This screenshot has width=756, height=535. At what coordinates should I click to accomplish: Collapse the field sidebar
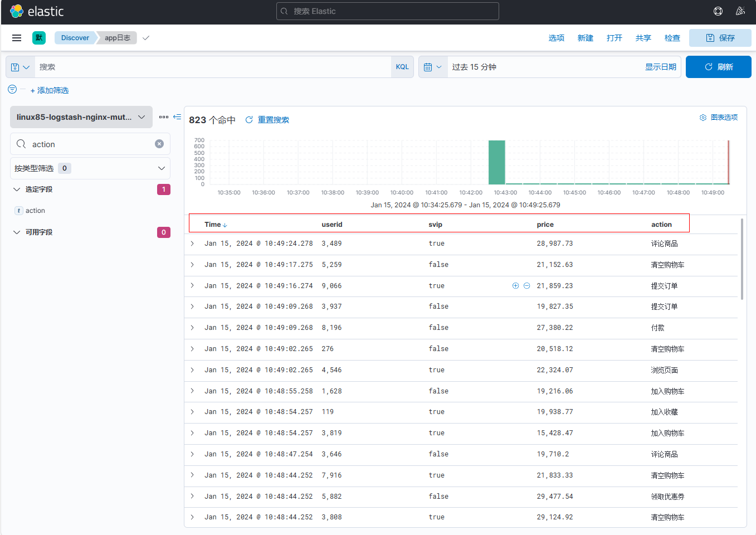[x=177, y=117]
